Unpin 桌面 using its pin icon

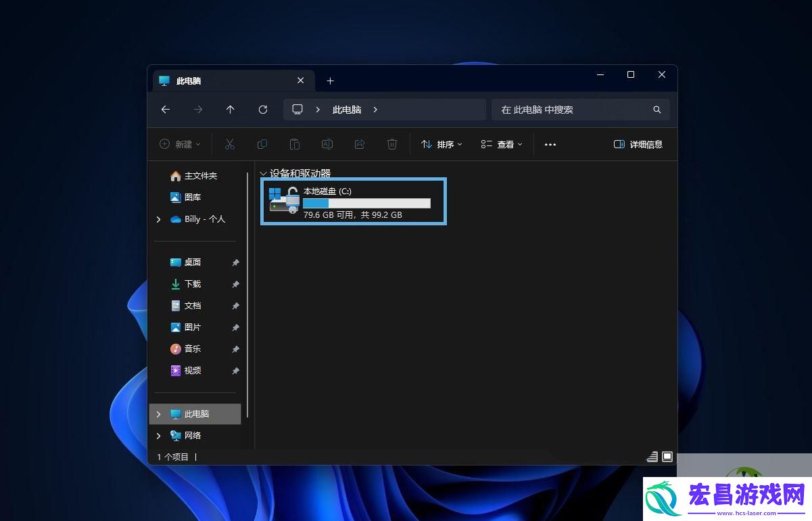(x=235, y=263)
